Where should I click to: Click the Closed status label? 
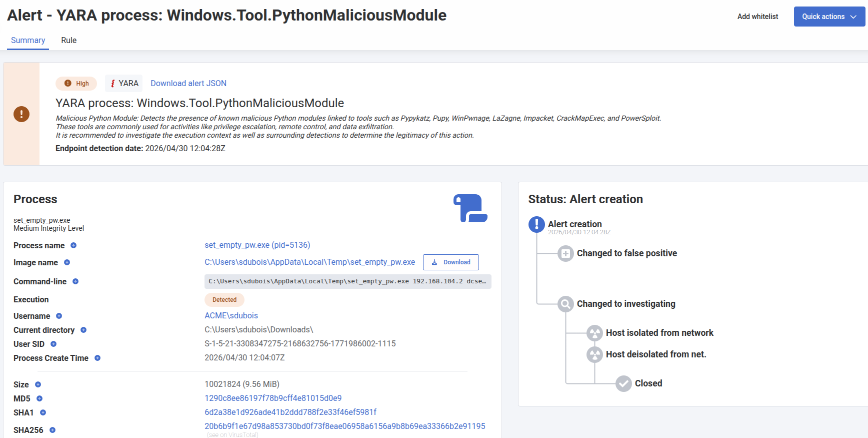click(x=648, y=383)
